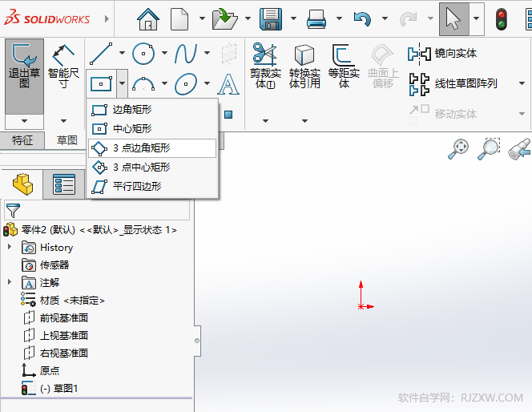
Task: Open the Ellipse tool dropdown arrow
Action: tap(207, 83)
